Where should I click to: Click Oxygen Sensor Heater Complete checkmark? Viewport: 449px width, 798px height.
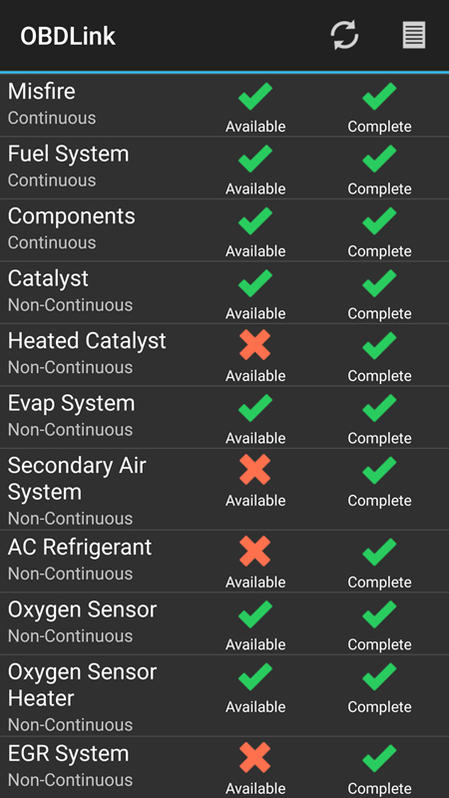(x=379, y=676)
